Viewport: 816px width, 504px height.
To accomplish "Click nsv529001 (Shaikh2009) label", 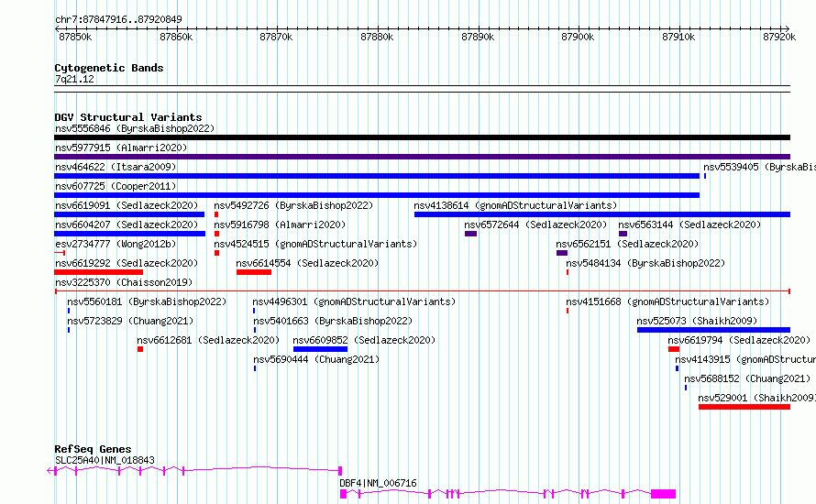I will [756, 398].
